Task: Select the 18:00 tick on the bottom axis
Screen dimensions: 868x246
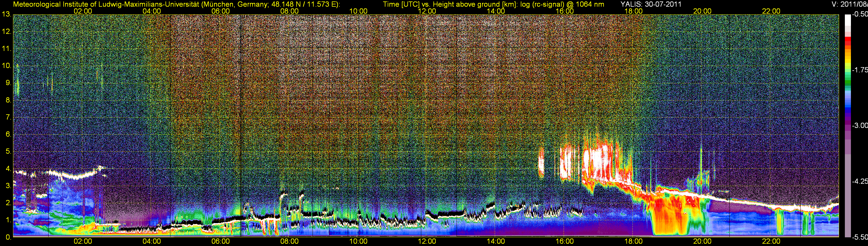Action: 633,241
